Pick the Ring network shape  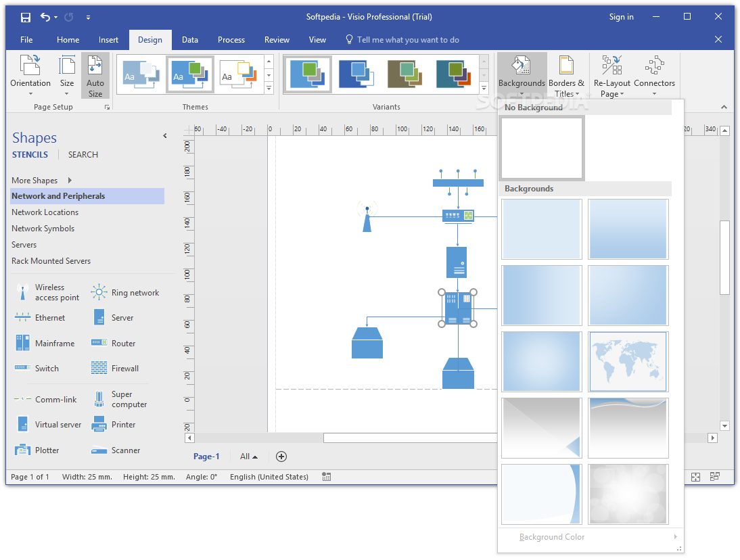coord(126,292)
